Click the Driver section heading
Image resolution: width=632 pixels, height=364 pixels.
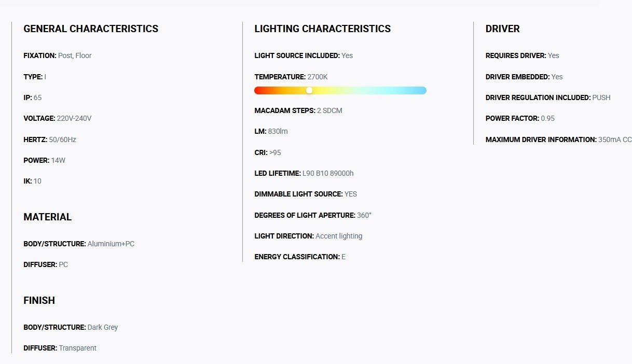(502, 29)
